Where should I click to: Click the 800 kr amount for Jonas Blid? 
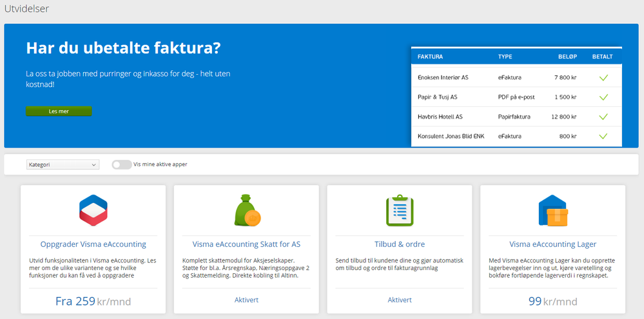point(569,137)
